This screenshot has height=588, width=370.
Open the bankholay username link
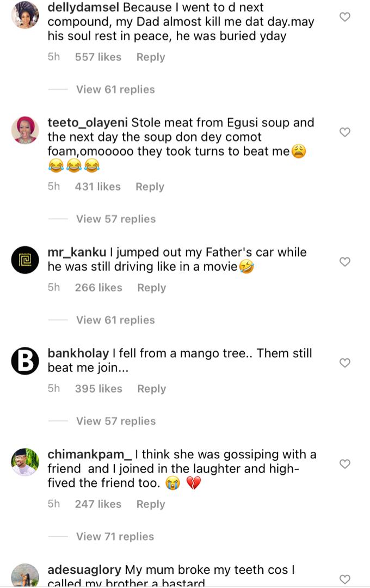[78, 353]
